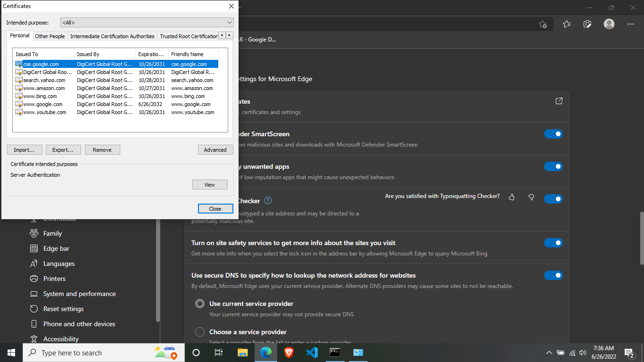The width and height of the screenshot is (644, 362).
Task: Add this page to favorites in Edge toolbar
Action: pyautogui.click(x=543, y=24)
